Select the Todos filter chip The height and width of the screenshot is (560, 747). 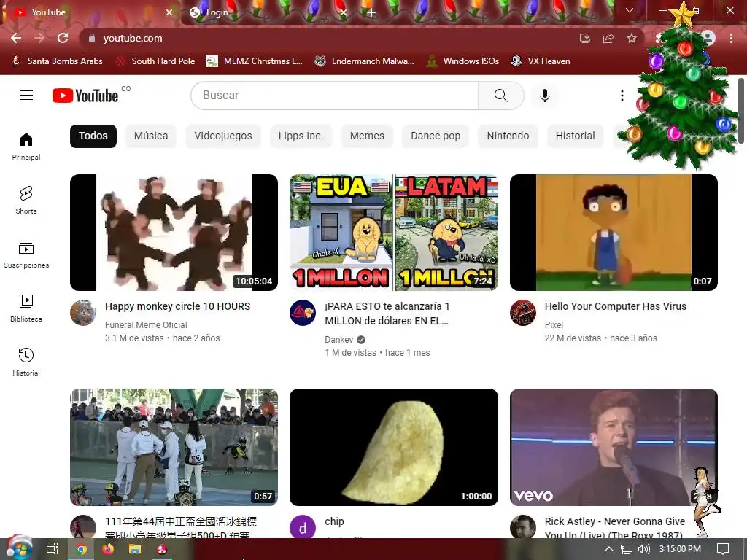93,136
